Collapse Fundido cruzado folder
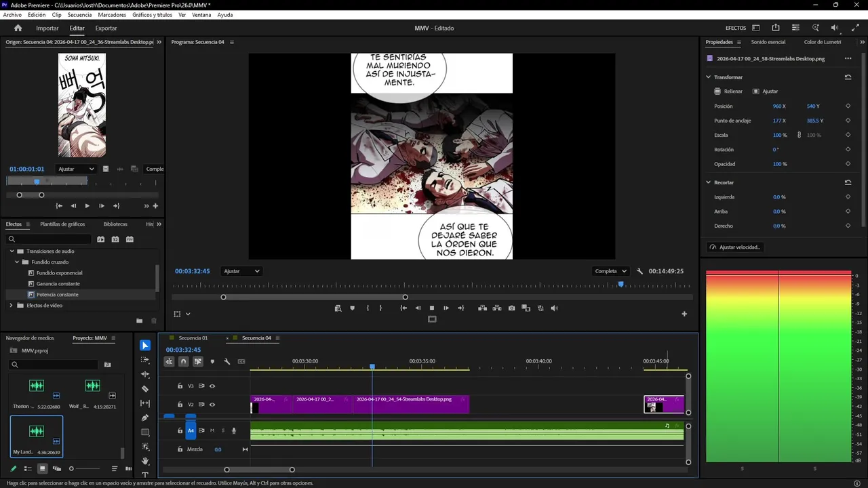Viewport: 868px width, 488px height. click(x=17, y=262)
